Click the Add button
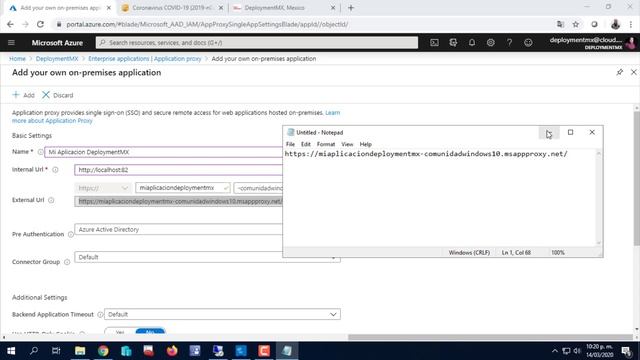640x360 pixels. tap(23, 95)
